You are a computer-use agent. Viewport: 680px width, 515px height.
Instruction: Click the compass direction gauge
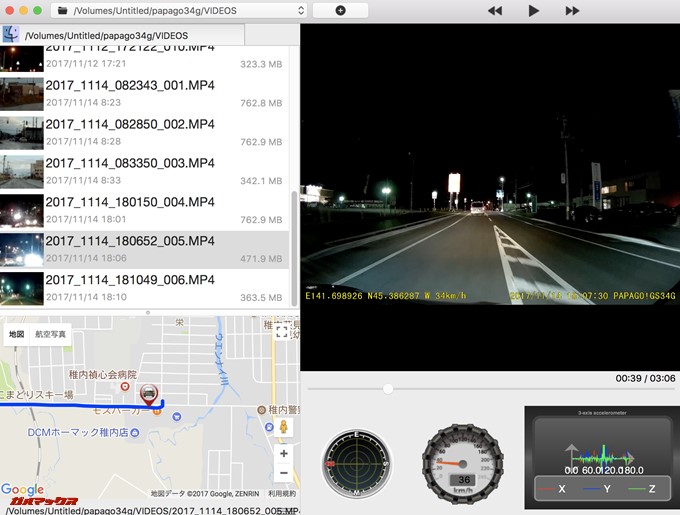[x=356, y=464]
